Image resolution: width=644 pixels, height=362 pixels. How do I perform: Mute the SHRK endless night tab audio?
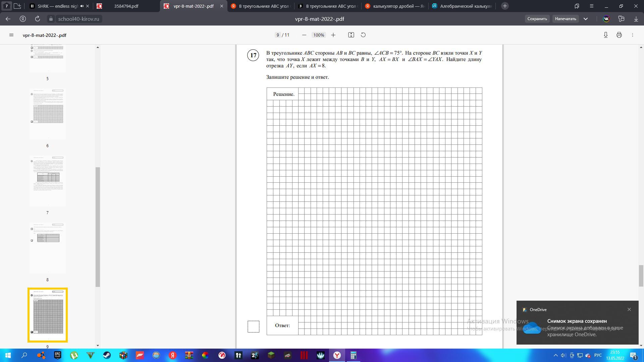[x=82, y=6]
